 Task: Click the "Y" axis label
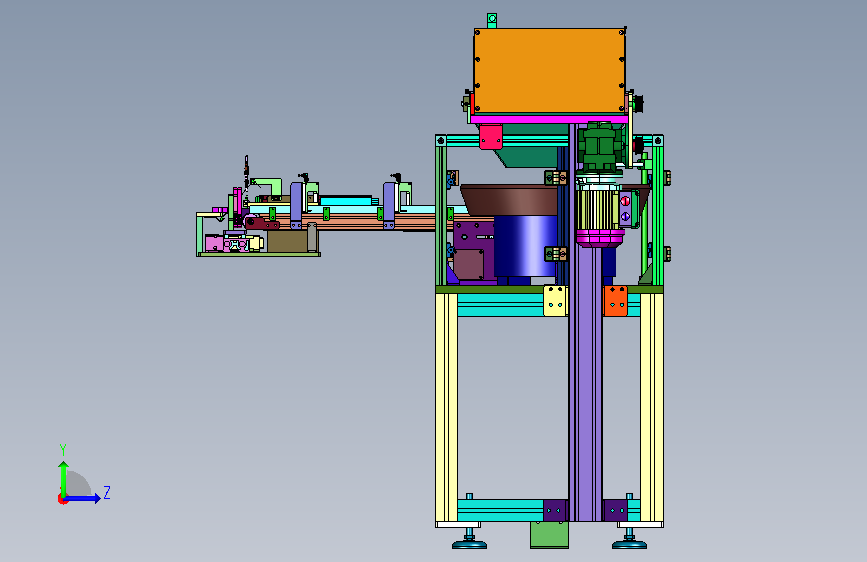click(62, 449)
